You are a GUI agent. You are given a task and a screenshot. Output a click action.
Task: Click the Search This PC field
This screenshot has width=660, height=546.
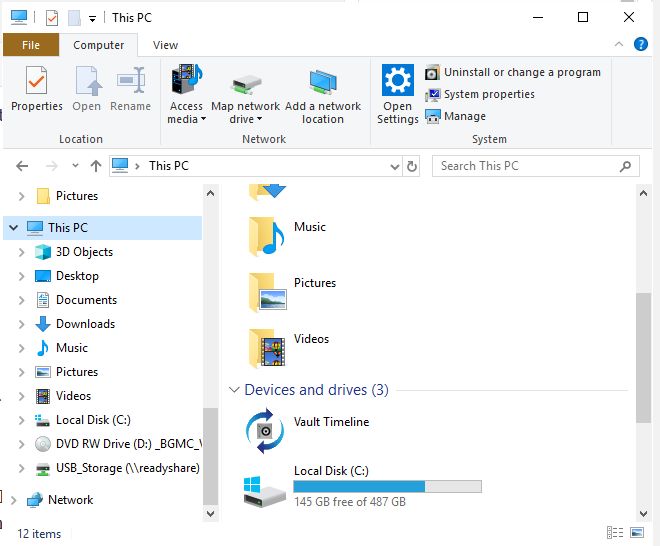point(535,166)
